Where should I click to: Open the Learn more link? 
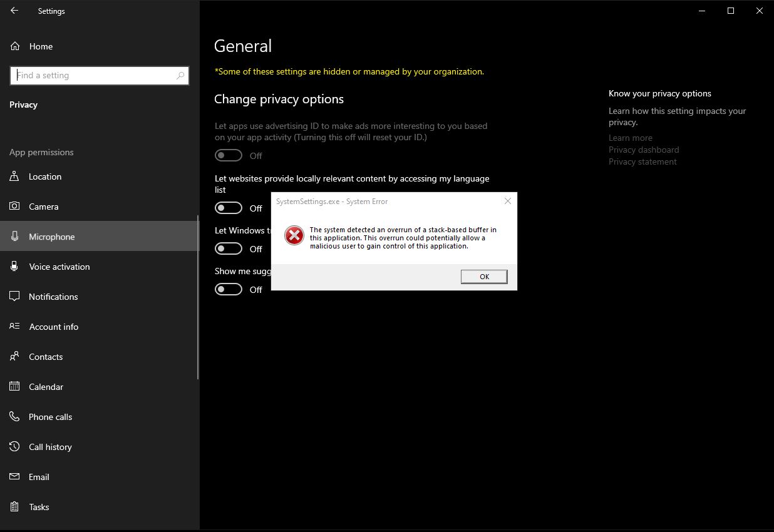coord(631,138)
